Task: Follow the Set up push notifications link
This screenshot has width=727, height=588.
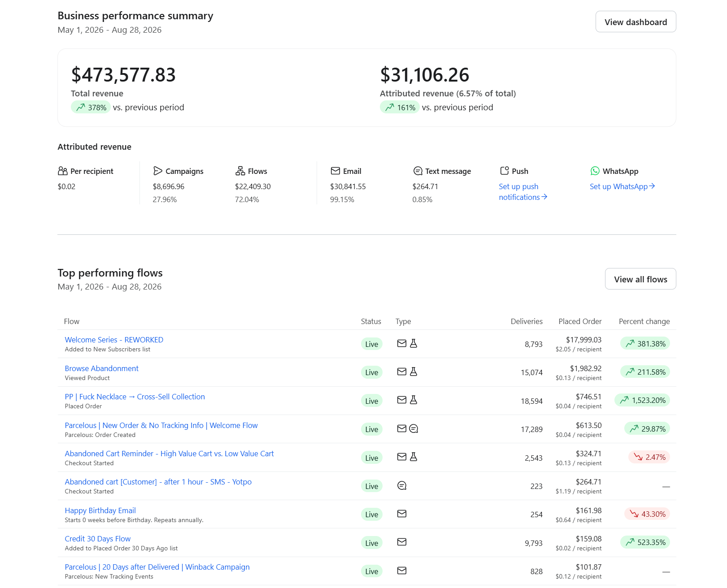Action: pos(523,192)
